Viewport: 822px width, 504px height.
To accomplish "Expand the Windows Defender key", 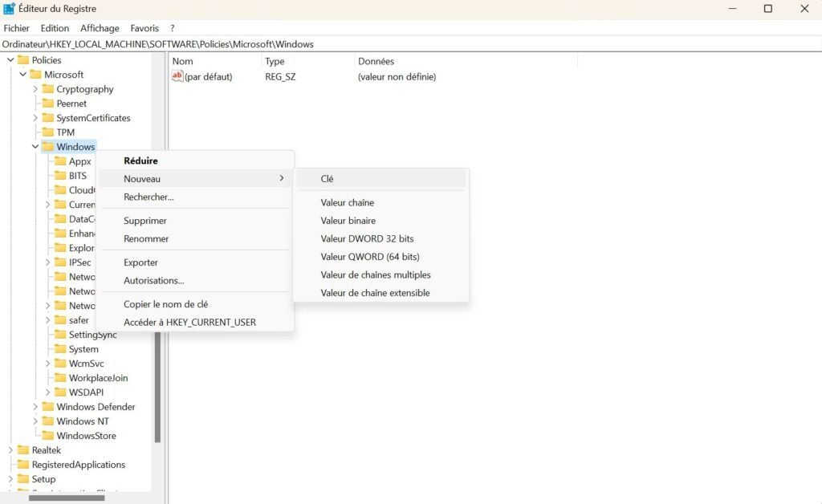I will pos(35,406).
